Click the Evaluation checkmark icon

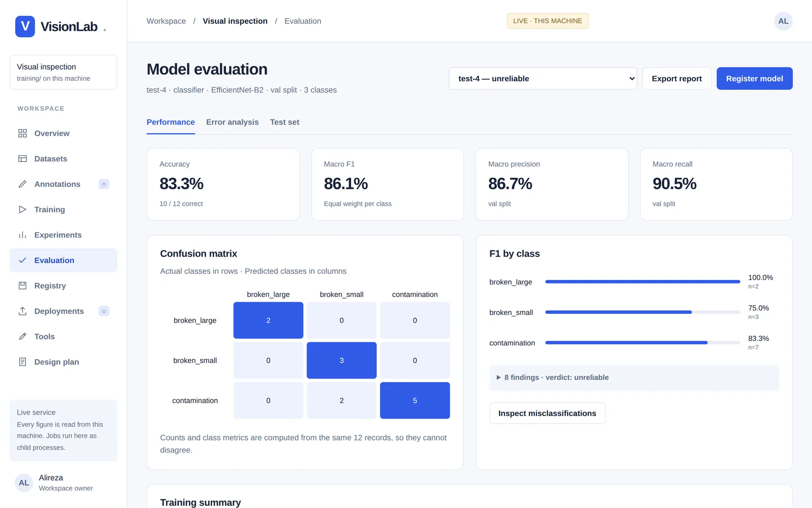click(x=22, y=260)
